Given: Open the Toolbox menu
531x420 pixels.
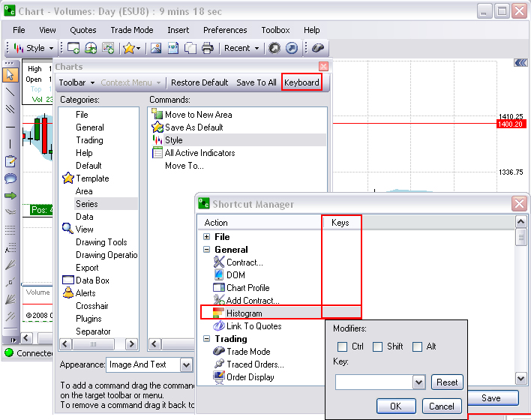Looking at the screenshot, I should click(275, 30).
